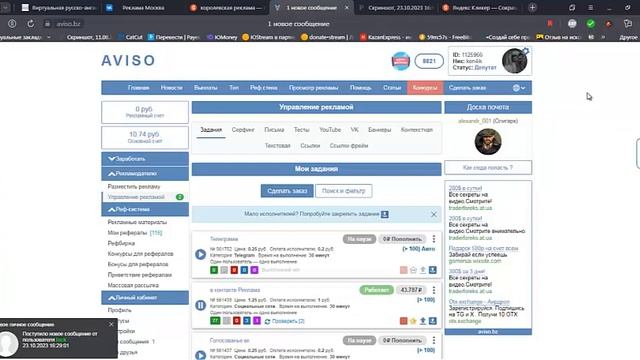Switch to the 'Тесты' tab
The image size is (640, 360).
302,130
